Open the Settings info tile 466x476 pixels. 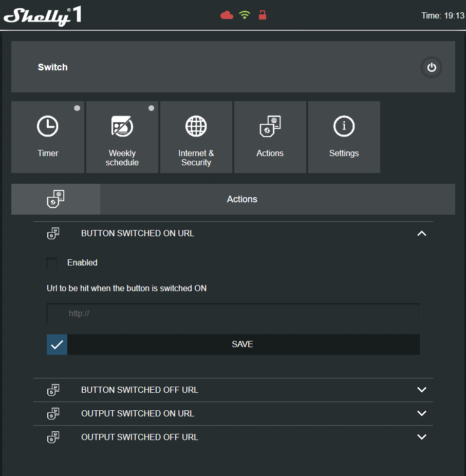coord(344,137)
